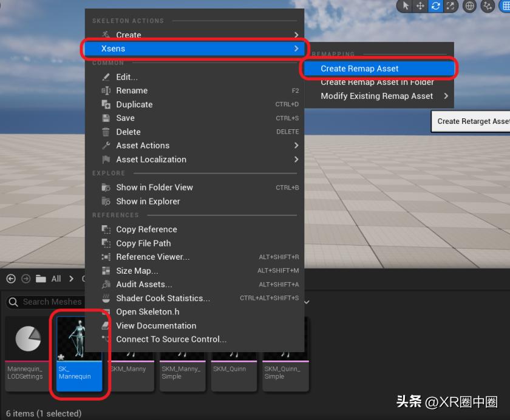
Task: Go back in content browser history
Action: [x=11, y=279]
